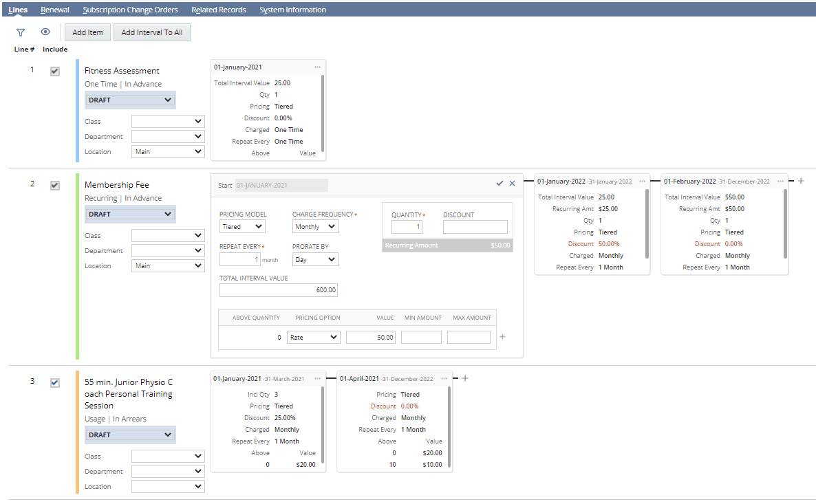Viewport: 816px width, 504px height.
Task: Click the $10.00 tier value
Action: pos(433,465)
